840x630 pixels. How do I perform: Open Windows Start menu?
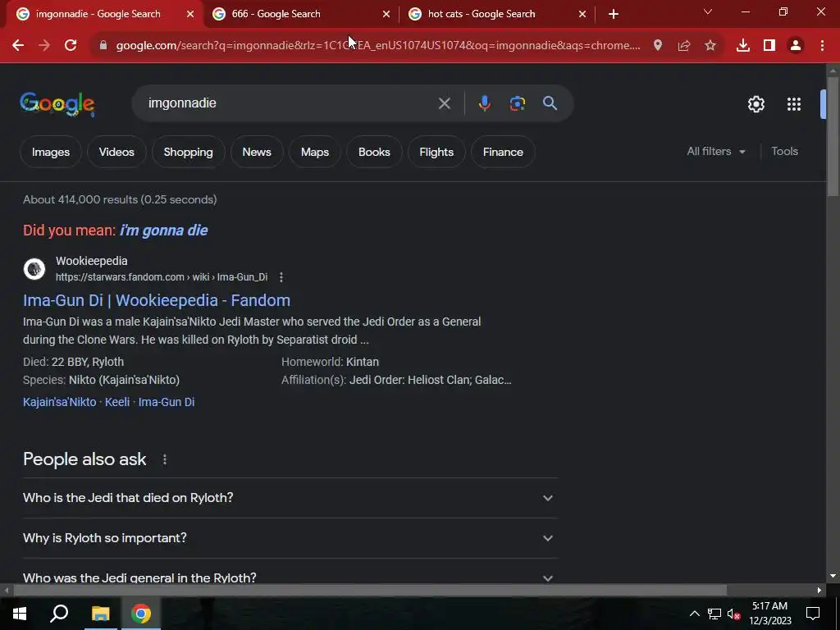(20, 614)
